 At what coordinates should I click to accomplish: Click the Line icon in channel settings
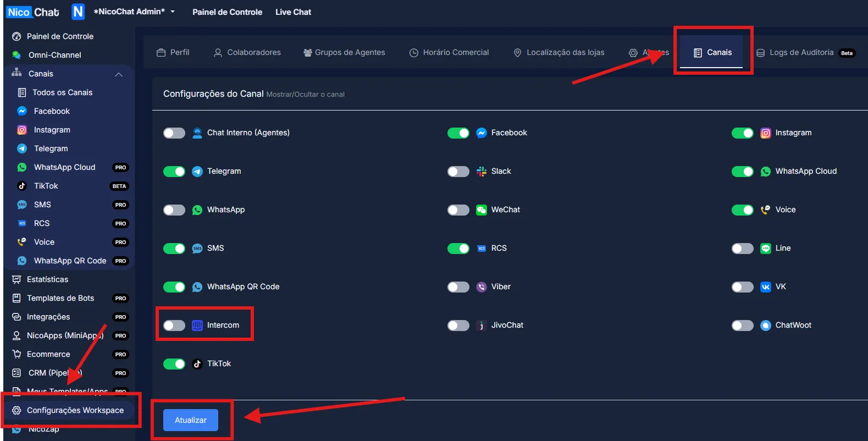[x=766, y=249]
